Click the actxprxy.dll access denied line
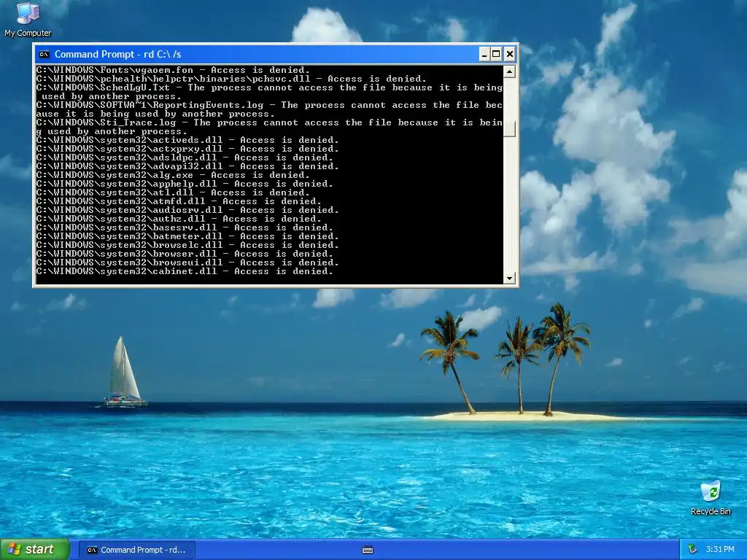Image resolution: width=747 pixels, height=560 pixels. (187, 149)
